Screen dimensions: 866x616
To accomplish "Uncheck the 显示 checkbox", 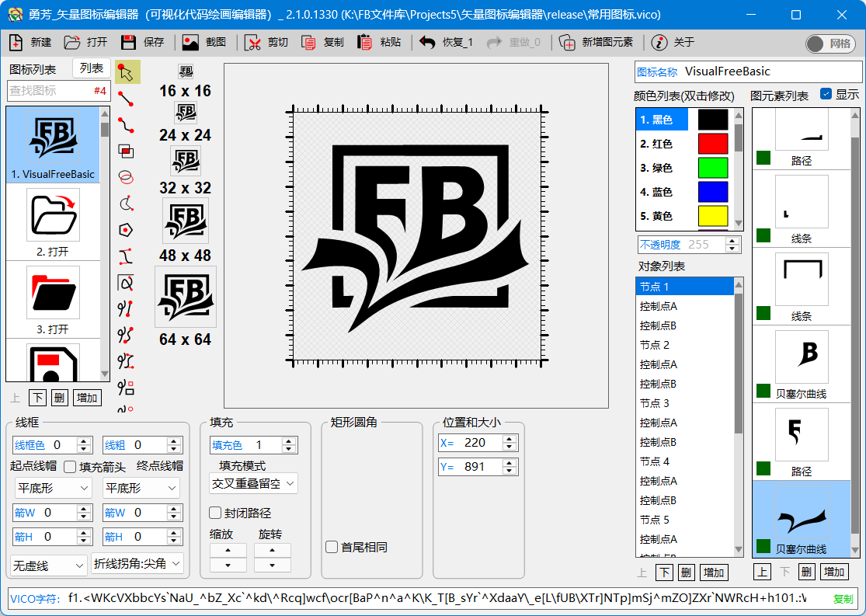I will coord(826,94).
